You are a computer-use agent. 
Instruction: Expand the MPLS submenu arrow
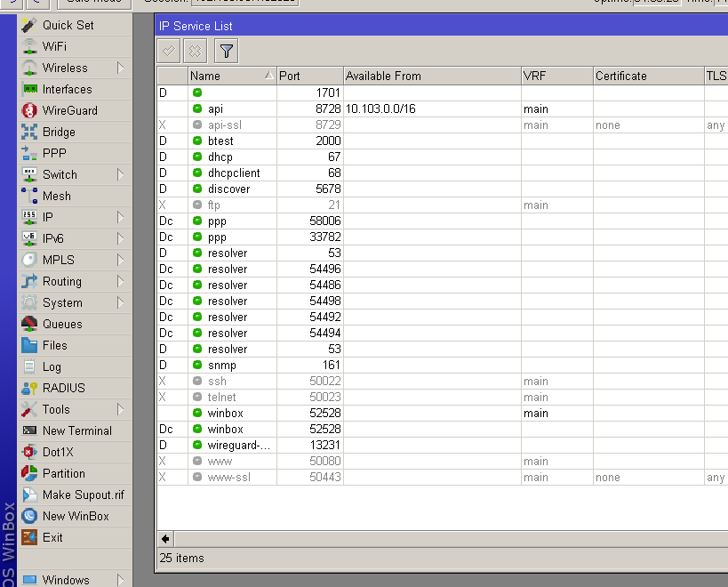pyautogui.click(x=120, y=260)
